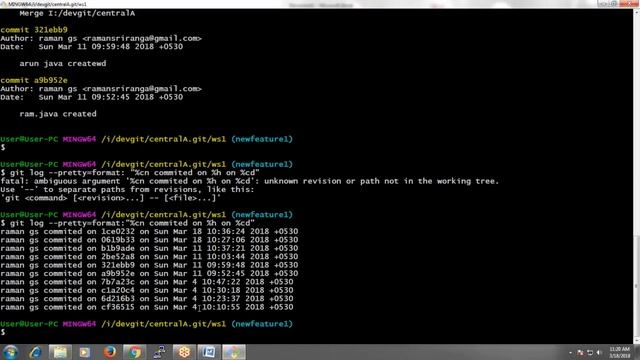Click the 'fatal: ambiguous argument' error line
Image resolution: width=640 pixels, height=360 pixels.
click(249, 181)
